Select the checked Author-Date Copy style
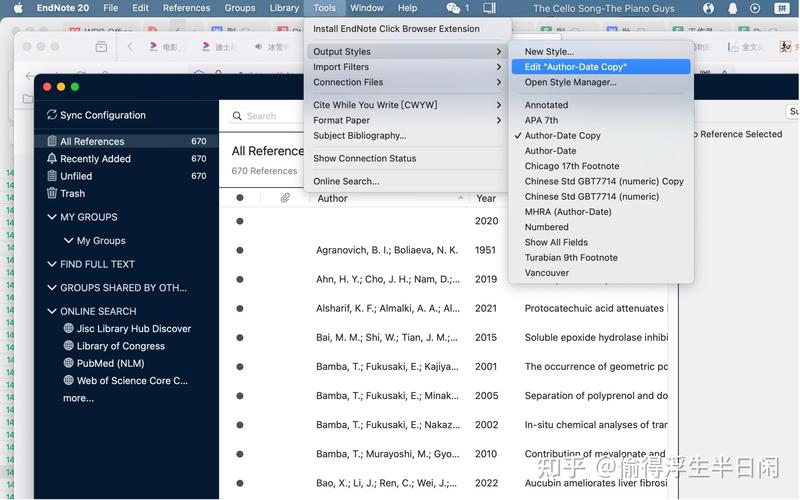 [x=562, y=135]
